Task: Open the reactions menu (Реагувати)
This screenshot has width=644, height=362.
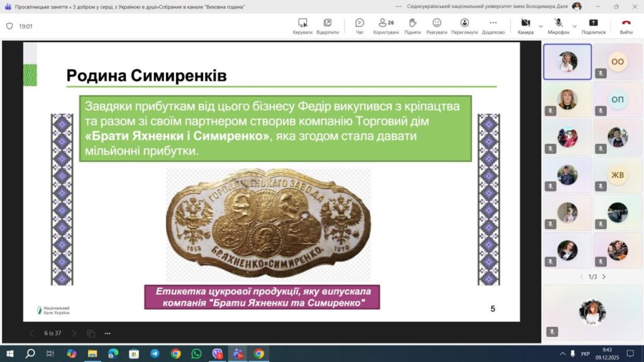Action: click(436, 26)
